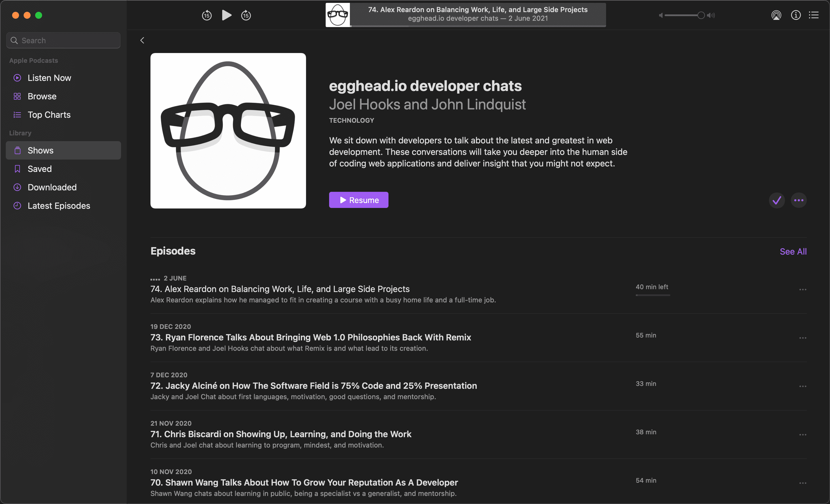
Task: Open episode 74 Alex Reardon
Action: (280, 289)
